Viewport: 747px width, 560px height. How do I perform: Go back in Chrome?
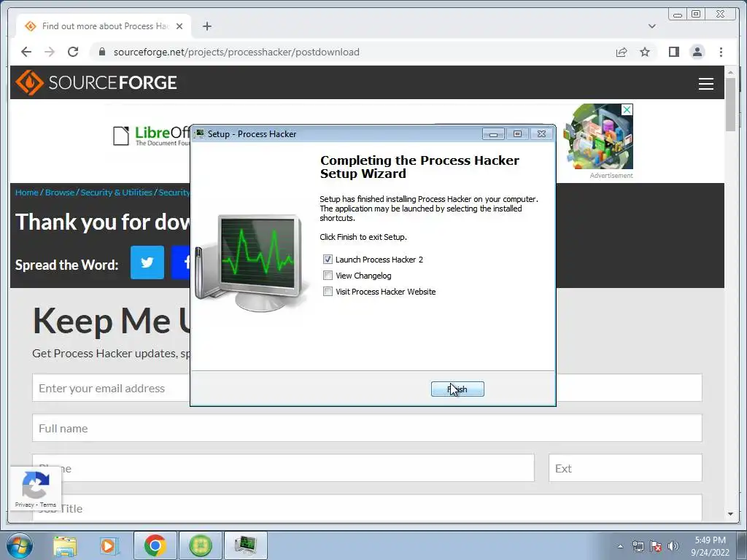[26, 52]
